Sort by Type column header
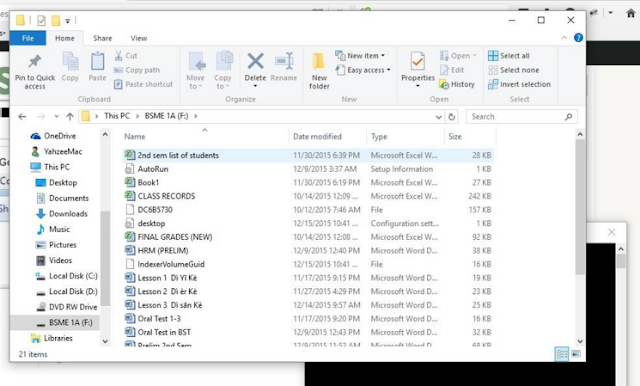This screenshot has height=386, width=640. click(379, 137)
